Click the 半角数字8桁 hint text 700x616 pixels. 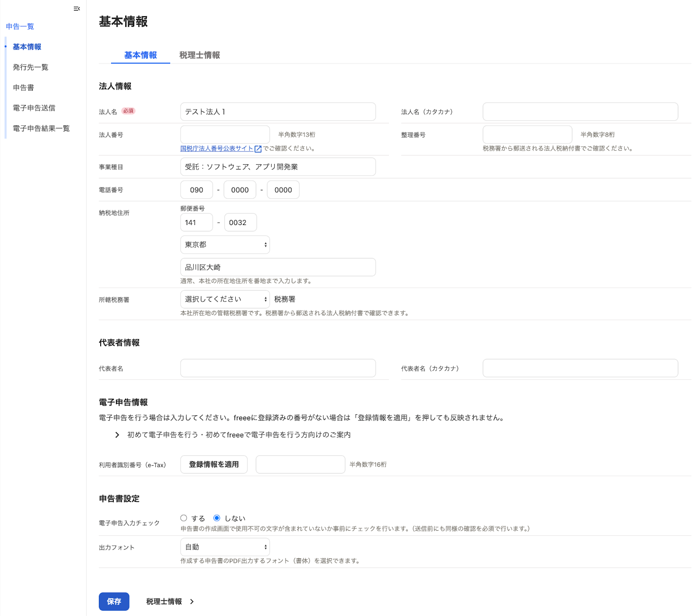598,135
